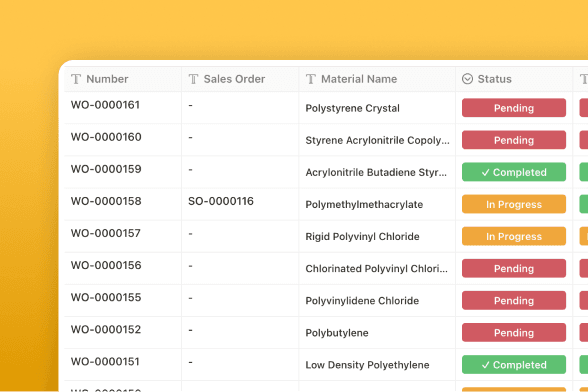Click the dropdown circle icon beside Status
This screenshot has height=392, width=588.
[x=467, y=79]
